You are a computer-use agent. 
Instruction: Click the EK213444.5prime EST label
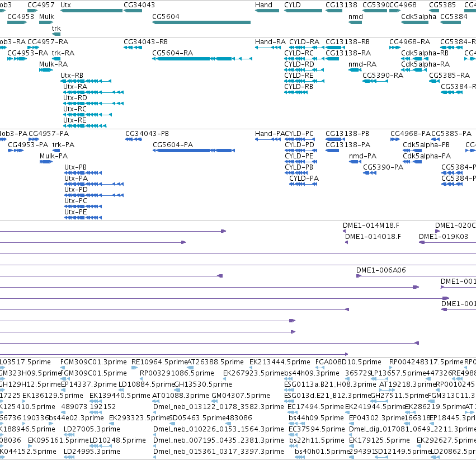coord(280,362)
